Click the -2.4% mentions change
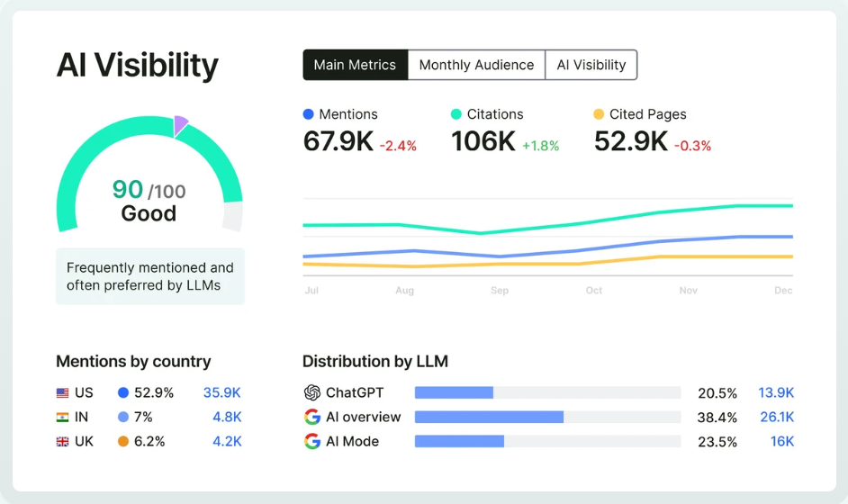 (398, 146)
